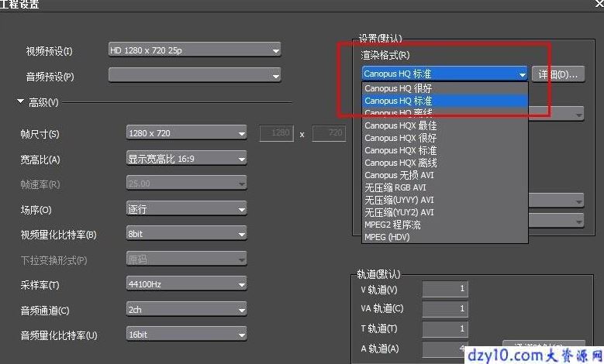Open the 视频预设 dropdown showing HD 1280 x 720 25p

point(195,50)
